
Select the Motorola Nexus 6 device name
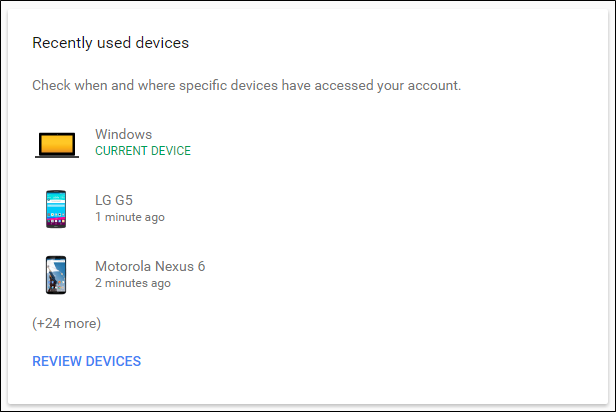[x=150, y=266]
